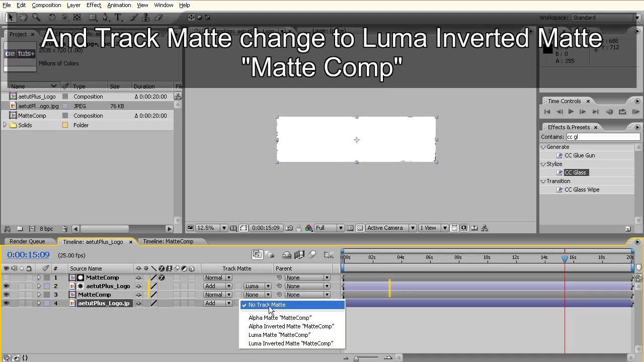
Task: Take a snapshot with camera icon
Action: click(x=289, y=228)
